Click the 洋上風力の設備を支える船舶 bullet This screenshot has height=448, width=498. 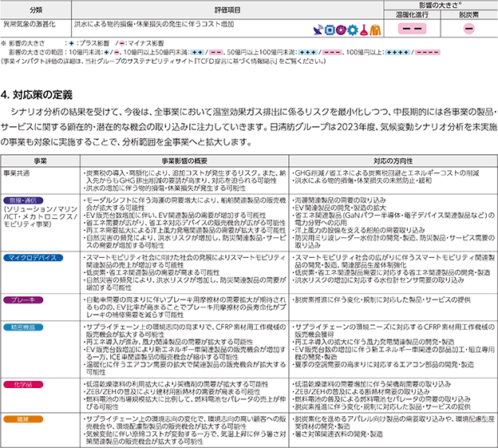(358, 230)
